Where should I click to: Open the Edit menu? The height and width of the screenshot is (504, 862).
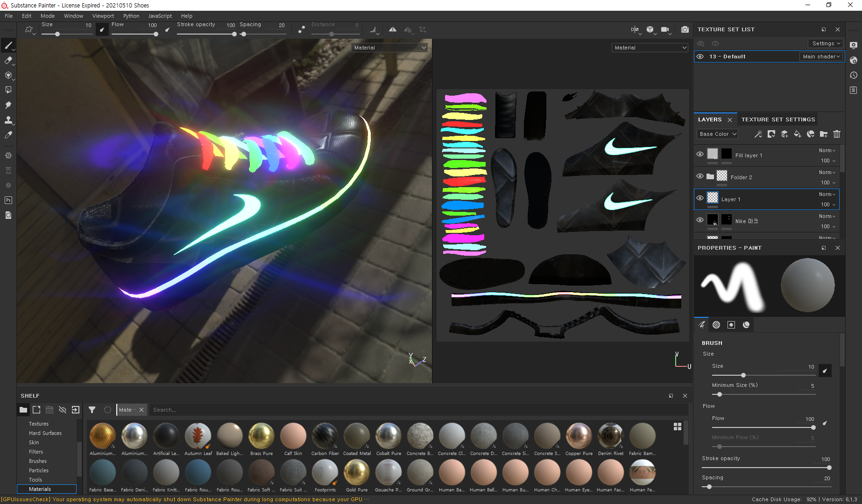click(27, 16)
